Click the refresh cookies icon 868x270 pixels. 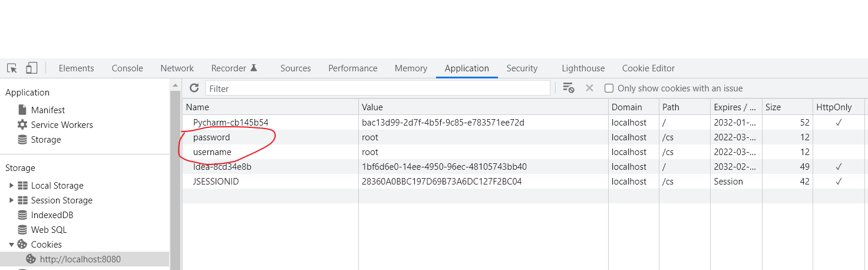tap(194, 88)
